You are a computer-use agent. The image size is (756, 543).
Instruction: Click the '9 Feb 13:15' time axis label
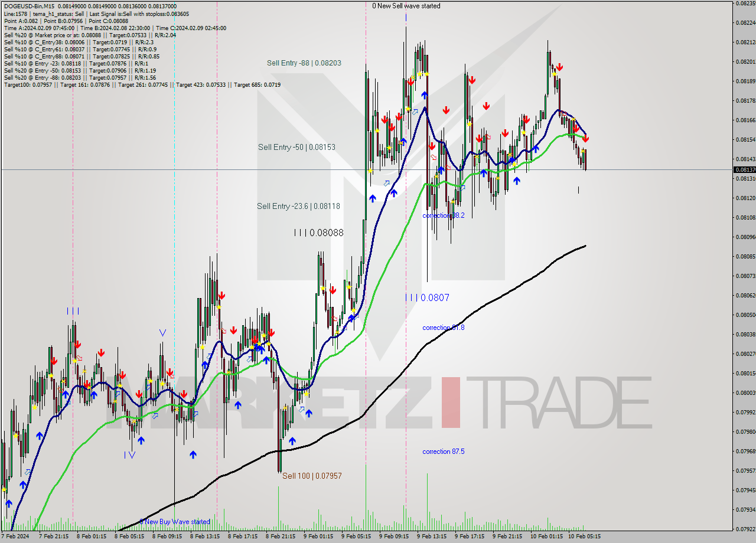tap(432, 537)
